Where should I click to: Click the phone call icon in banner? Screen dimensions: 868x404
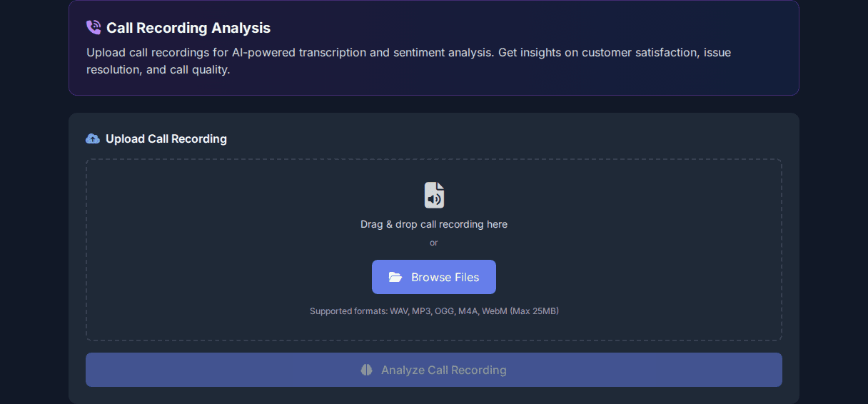[x=94, y=28]
